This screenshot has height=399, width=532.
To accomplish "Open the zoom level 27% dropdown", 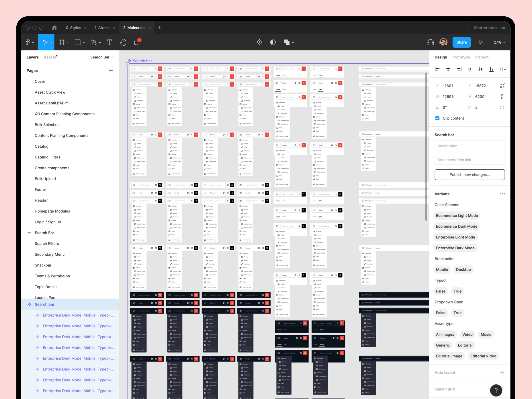I will click(x=499, y=42).
